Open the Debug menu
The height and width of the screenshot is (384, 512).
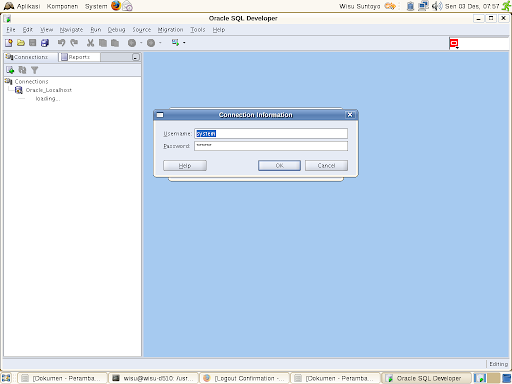tap(116, 30)
